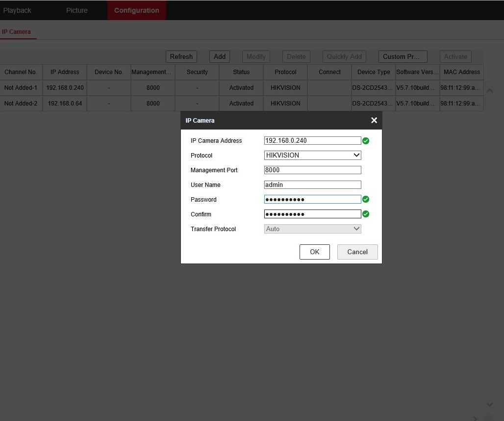The image size is (504, 421).
Task: Click the Refresh button
Action: coord(181,56)
